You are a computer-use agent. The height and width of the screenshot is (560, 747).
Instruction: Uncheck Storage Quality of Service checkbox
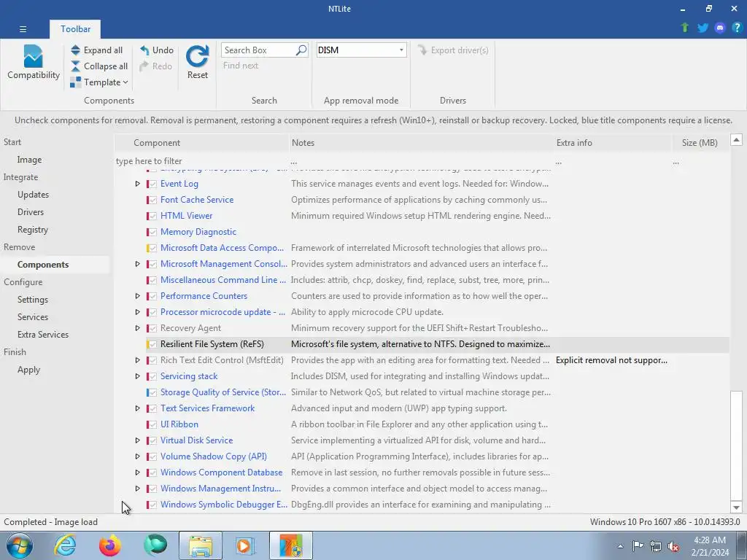click(x=152, y=393)
